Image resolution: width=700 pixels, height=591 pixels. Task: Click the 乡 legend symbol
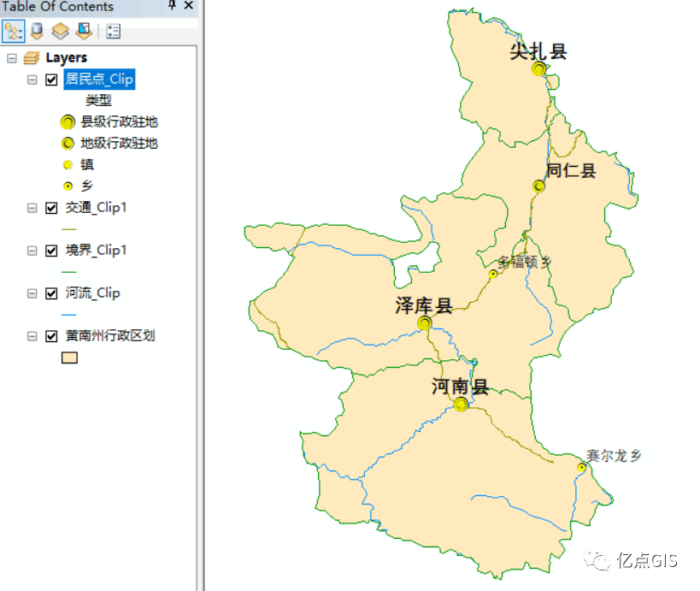[68, 186]
